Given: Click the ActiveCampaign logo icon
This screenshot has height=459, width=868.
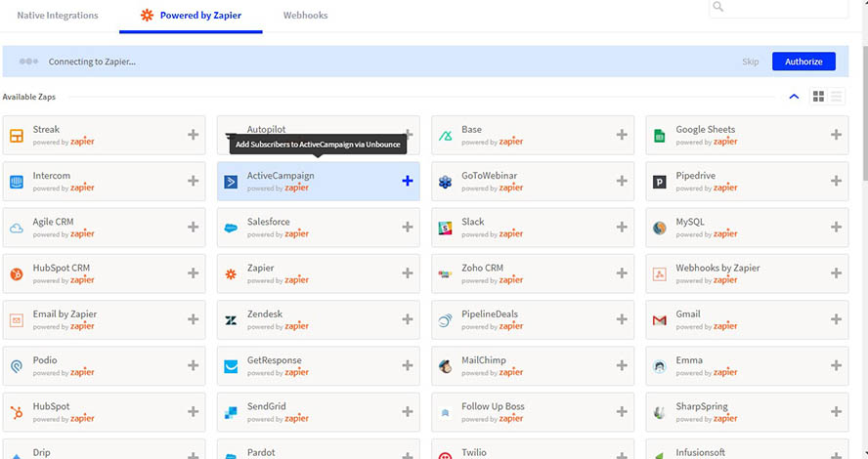Looking at the screenshot, I should (231, 182).
